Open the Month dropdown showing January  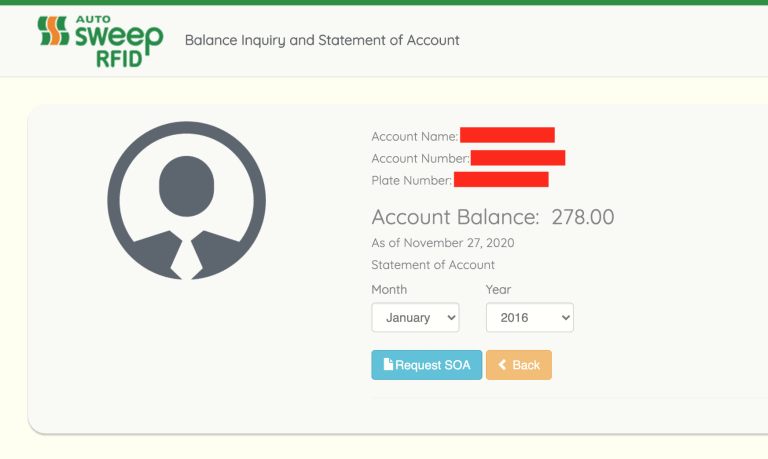(415, 318)
